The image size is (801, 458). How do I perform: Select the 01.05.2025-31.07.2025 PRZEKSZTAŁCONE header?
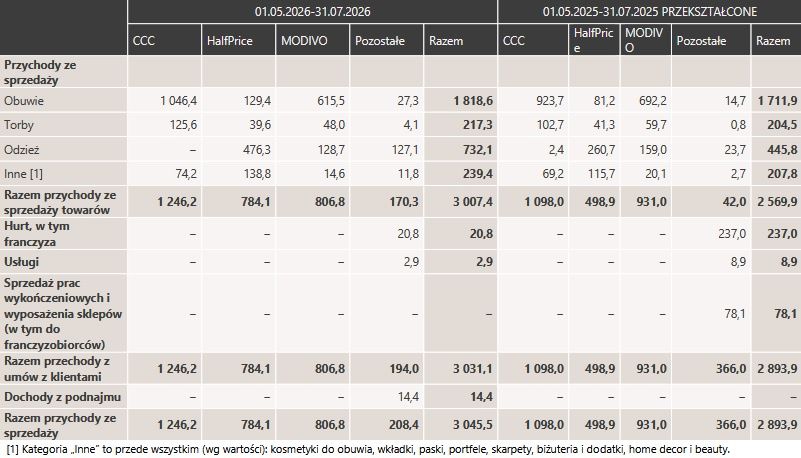point(649,12)
